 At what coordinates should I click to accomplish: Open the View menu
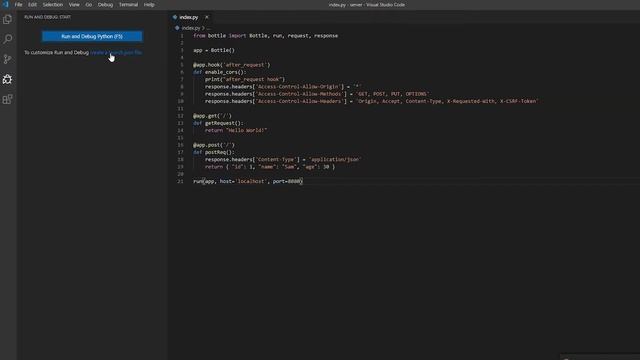(x=74, y=4)
